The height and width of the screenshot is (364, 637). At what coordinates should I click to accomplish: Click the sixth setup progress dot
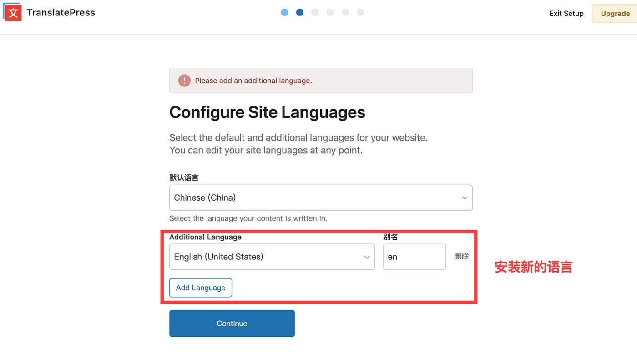(x=360, y=12)
